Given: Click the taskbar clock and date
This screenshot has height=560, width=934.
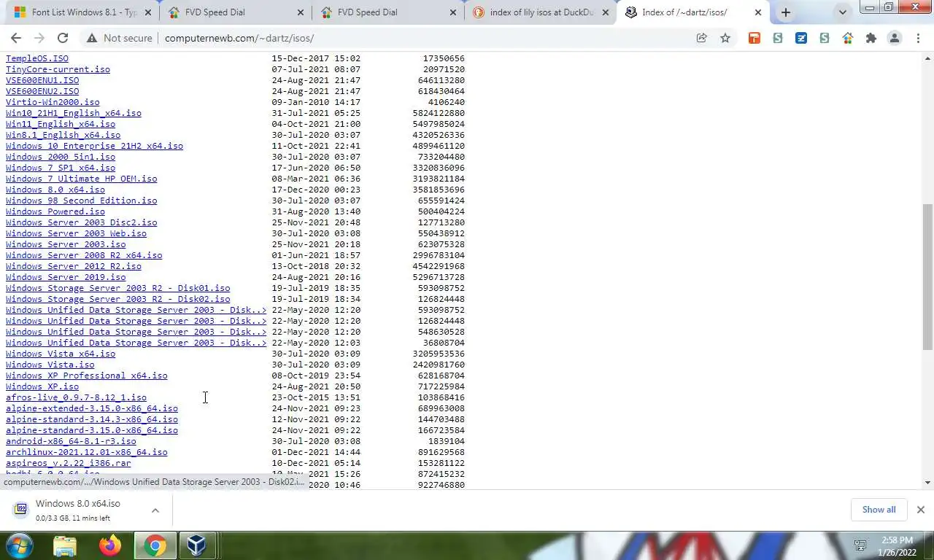Looking at the screenshot, I should click(x=897, y=546).
